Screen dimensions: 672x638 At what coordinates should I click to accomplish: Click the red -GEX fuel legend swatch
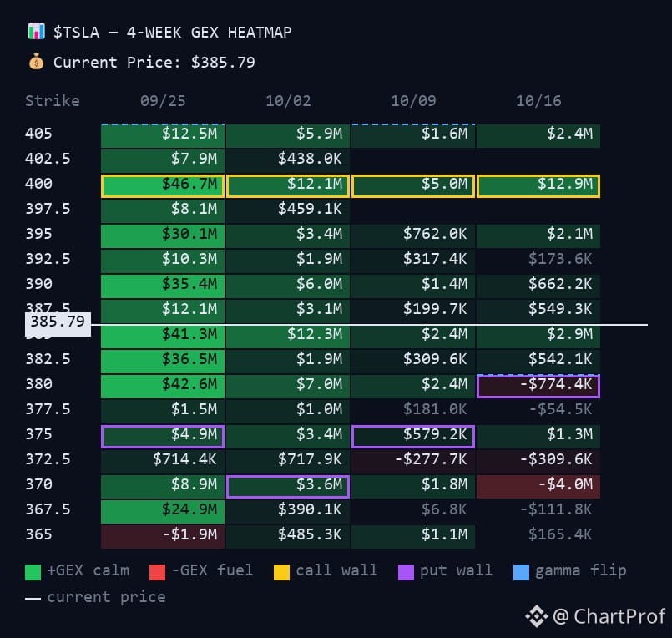click(157, 572)
